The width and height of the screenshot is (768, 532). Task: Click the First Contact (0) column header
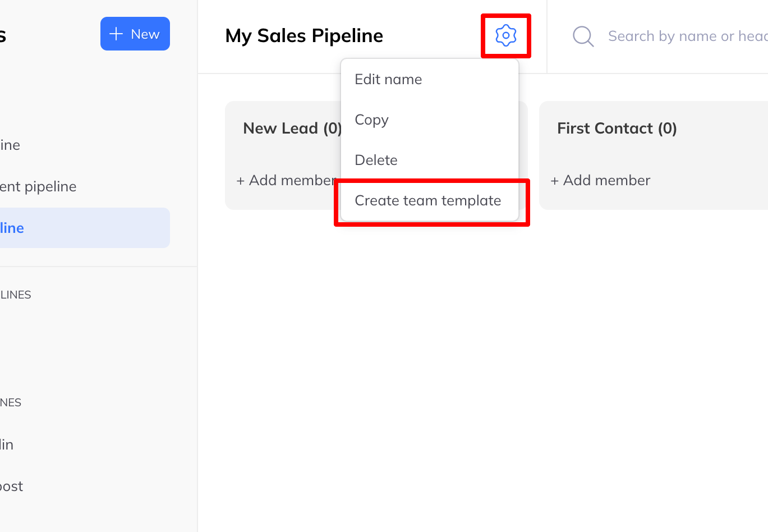(617, 128)
